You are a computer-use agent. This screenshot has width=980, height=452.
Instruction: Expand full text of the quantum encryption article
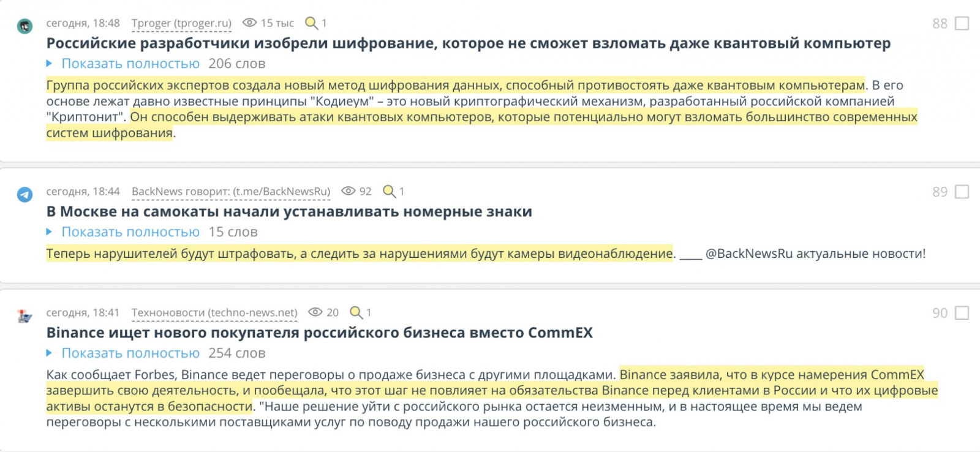coord(130,64)
